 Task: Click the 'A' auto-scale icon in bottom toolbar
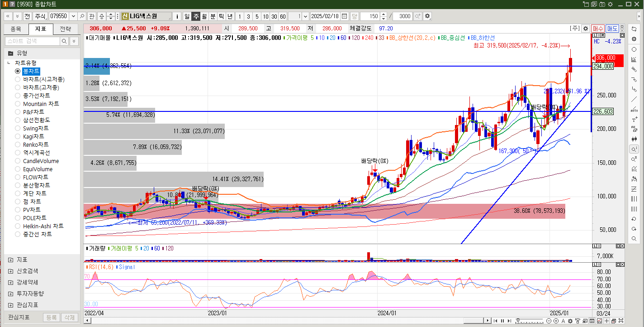(x=563, y=321)
